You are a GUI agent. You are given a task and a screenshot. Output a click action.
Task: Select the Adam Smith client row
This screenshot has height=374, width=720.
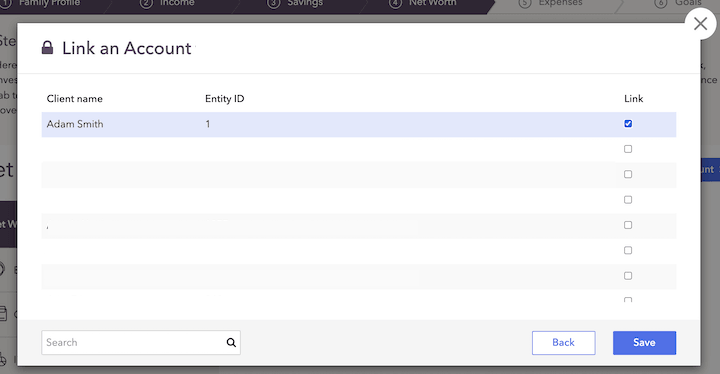pos(359,124)
